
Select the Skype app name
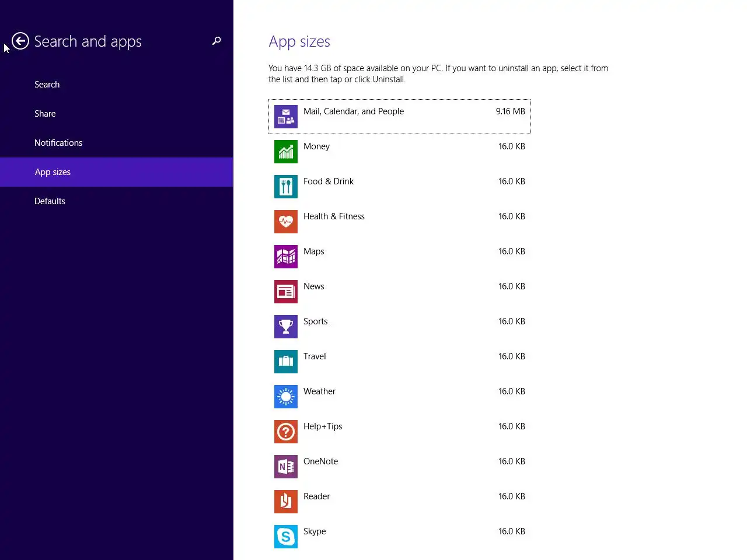315,531
